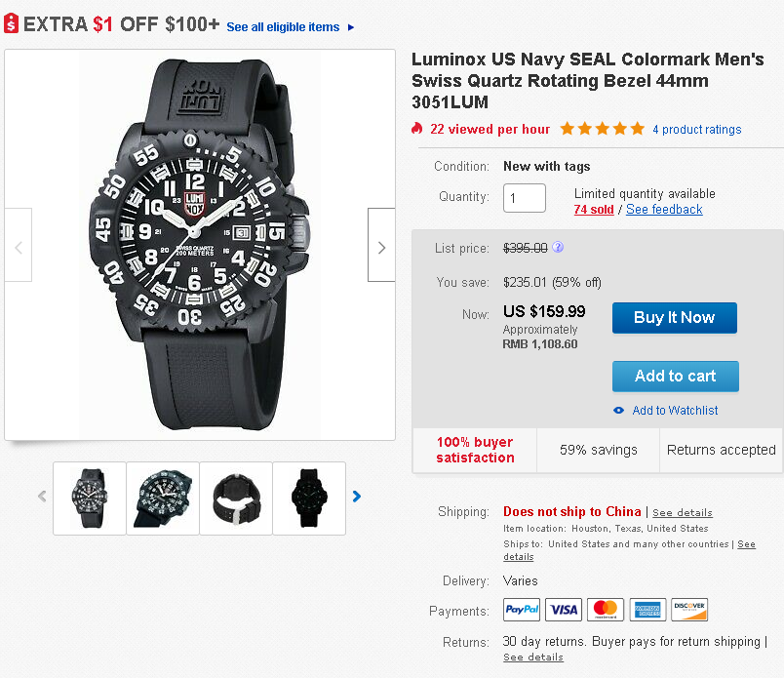Image resolution: width=784 pixels, height=678 pixels.
Task: Select the watch back-view thumbnail
Action: pos(235,498)
